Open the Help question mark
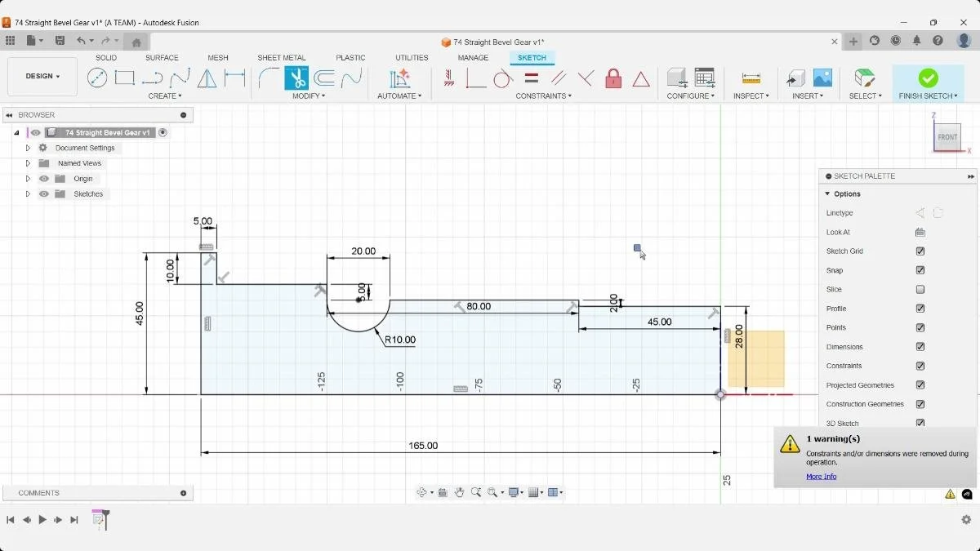 [x=938, y=41]
